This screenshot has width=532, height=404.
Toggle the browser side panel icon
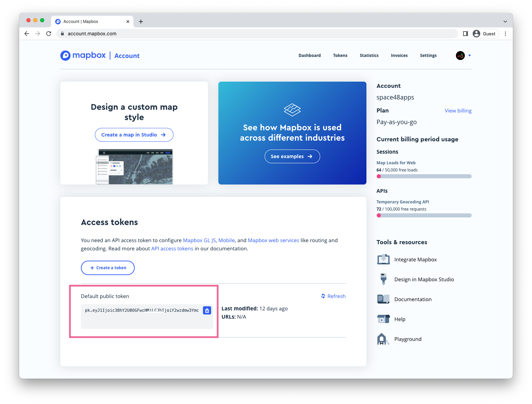point(465,34)
